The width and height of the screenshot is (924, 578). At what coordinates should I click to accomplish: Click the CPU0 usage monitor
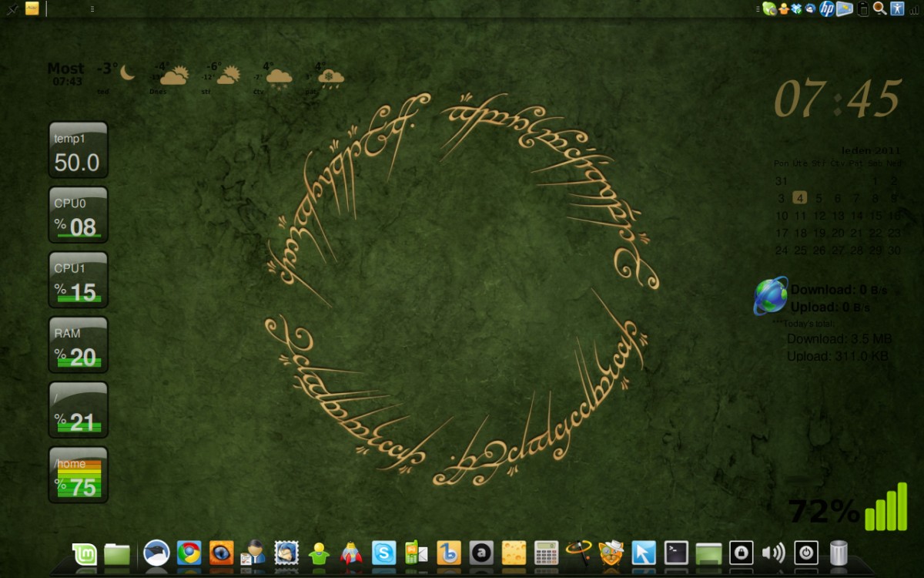(79, 215)
